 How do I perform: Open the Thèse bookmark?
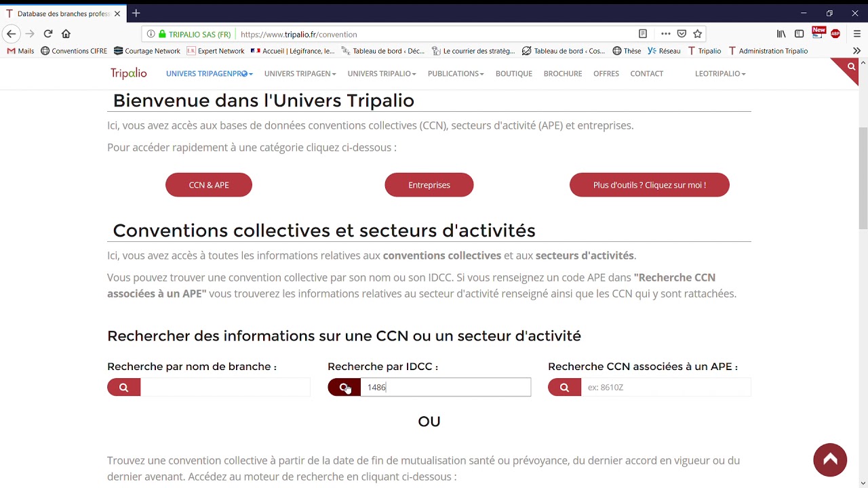click(627, 51)
